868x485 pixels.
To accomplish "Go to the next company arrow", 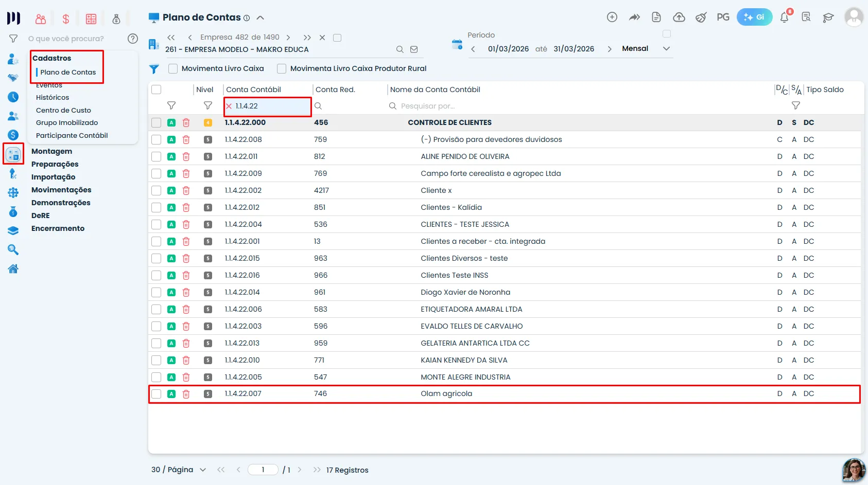I will (x=288, y=38).
